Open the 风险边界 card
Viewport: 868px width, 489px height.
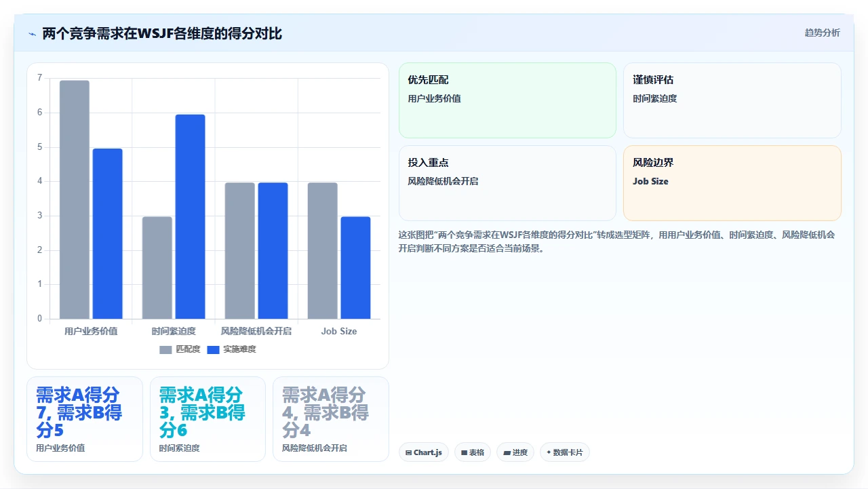[x=732, y=183]
